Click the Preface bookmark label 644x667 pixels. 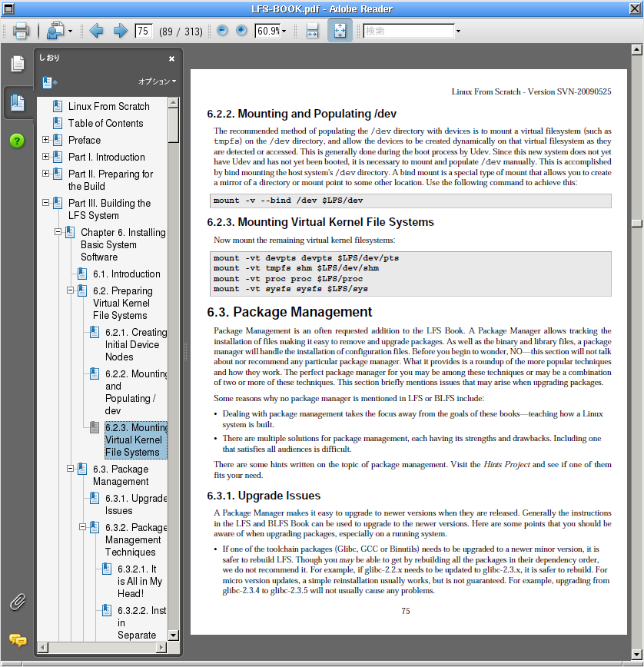[85, 141]
